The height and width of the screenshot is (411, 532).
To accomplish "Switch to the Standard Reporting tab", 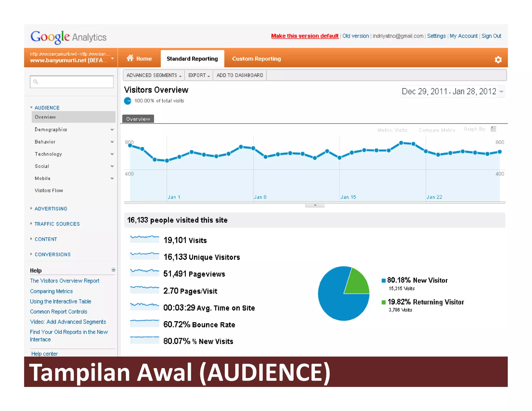I will tap(192, 59).
